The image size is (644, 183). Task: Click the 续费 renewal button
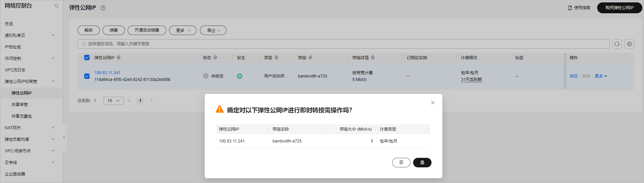(x=114, y=30)
